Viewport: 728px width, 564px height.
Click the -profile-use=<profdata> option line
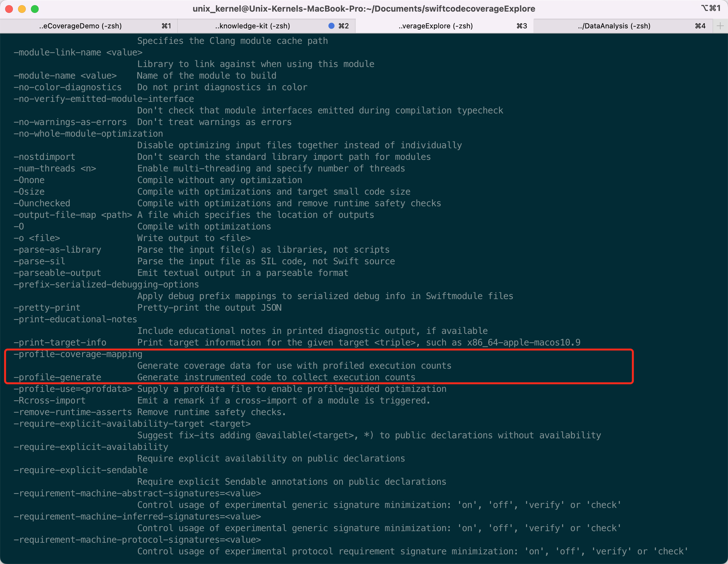pos(230,389)
